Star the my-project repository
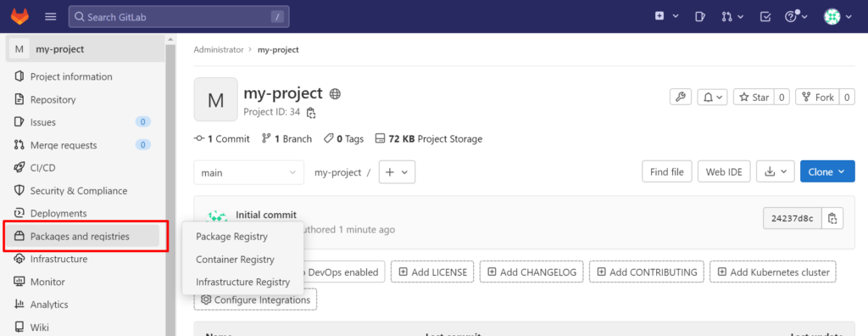Image resolution: width=868 pixels, height=336 pixels. pos(754,97)
